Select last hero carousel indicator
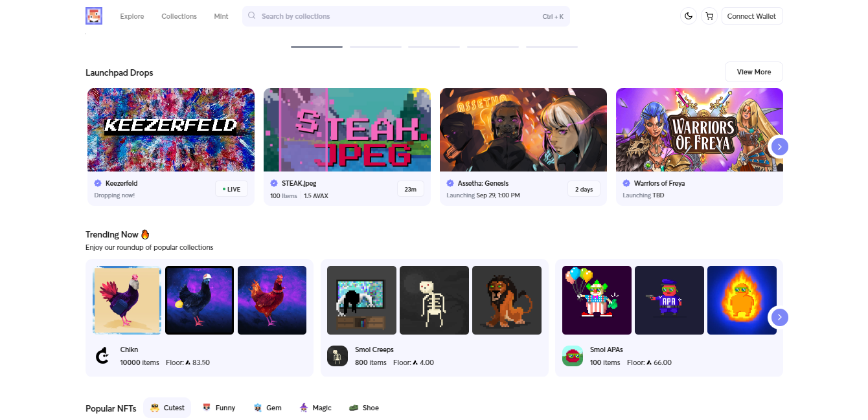 [552, 47]
